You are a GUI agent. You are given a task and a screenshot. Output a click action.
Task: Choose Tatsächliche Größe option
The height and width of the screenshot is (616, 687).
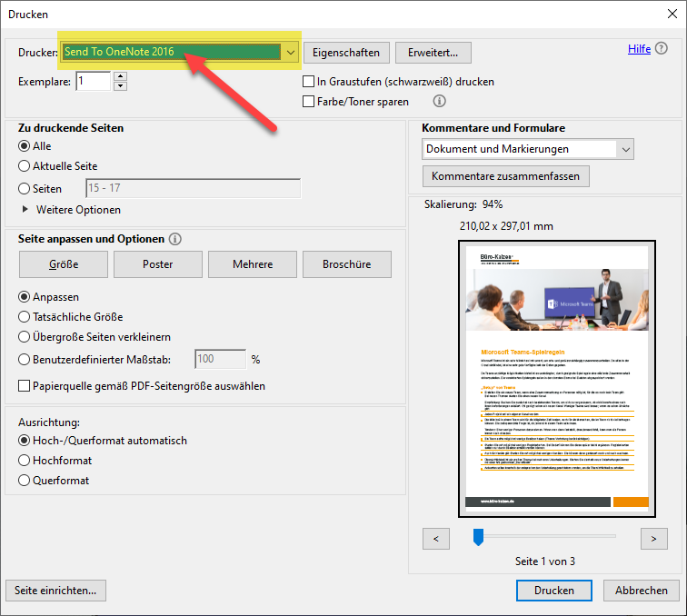(x=25, y=317)
